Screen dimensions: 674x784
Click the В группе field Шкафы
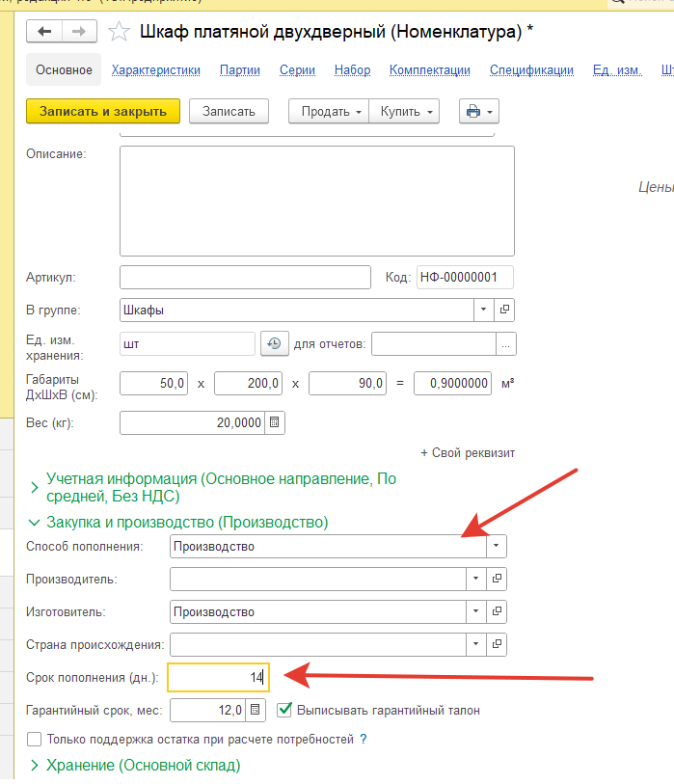[x=297, y=310]
